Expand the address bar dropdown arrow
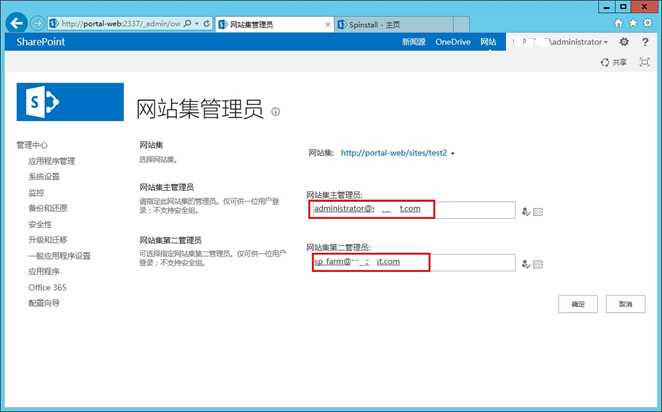This screenshot has width=662, height=412. pyautogui.click(x=197, y=24)
